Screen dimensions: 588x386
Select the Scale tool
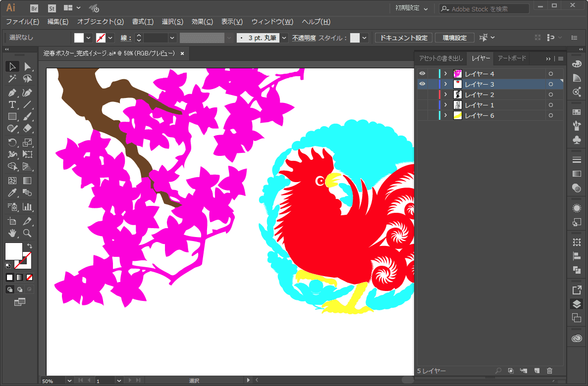27,143
